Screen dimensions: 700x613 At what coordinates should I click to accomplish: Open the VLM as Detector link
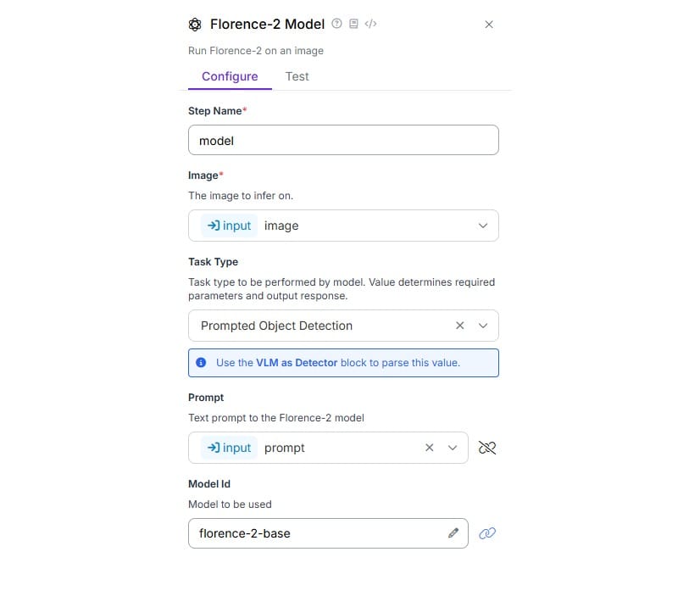pos(297,362)
